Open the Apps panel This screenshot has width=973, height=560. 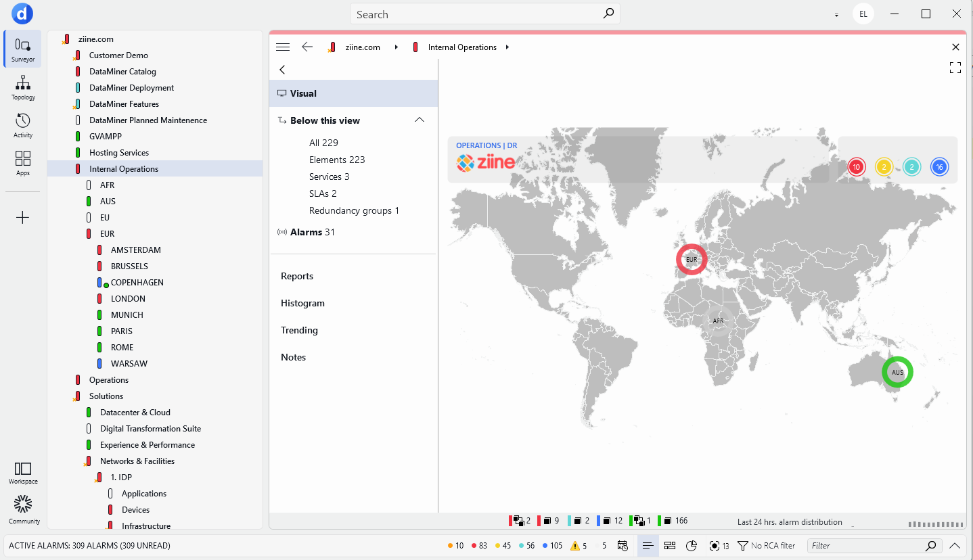pyautogui.click(x=23, y=163)
